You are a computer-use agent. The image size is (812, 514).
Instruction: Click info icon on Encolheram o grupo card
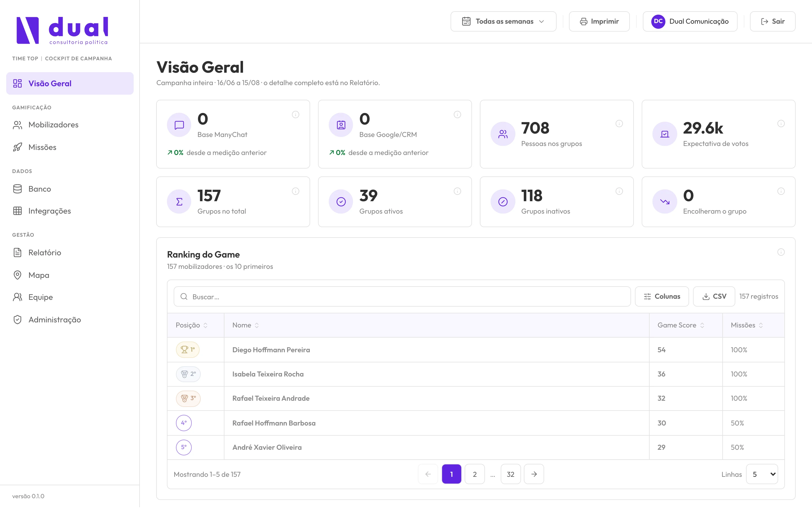coord(781,191)
